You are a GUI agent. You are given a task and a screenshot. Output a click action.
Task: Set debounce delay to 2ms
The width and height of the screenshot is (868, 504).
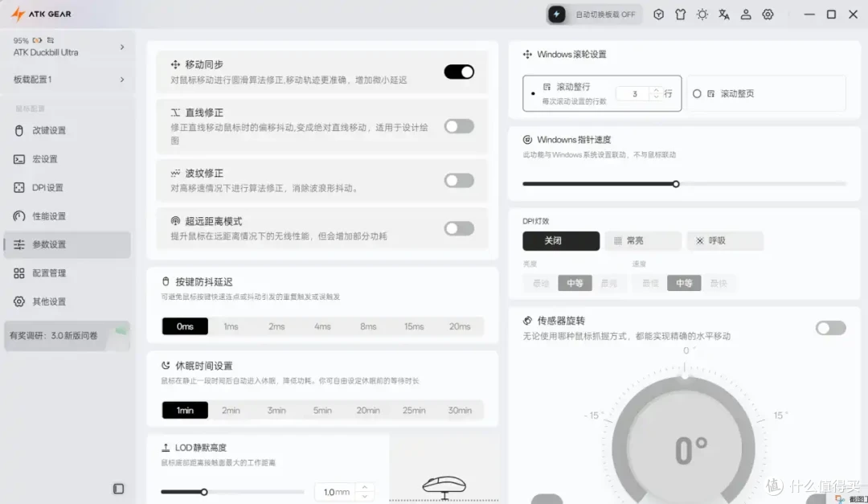(x=276, y=326)
